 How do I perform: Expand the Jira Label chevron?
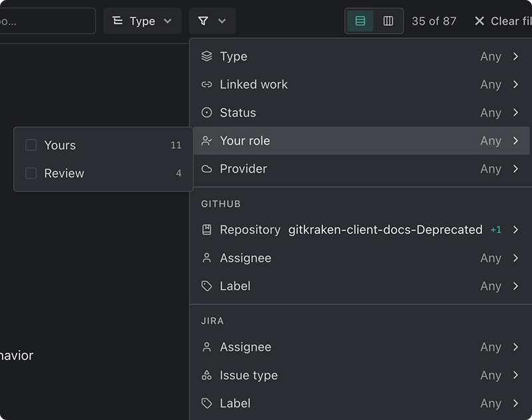[516, 403]
